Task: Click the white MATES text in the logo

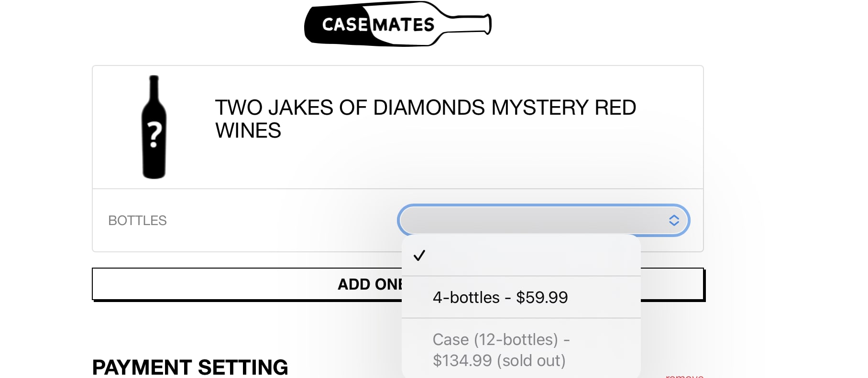Action: point(403,25)
